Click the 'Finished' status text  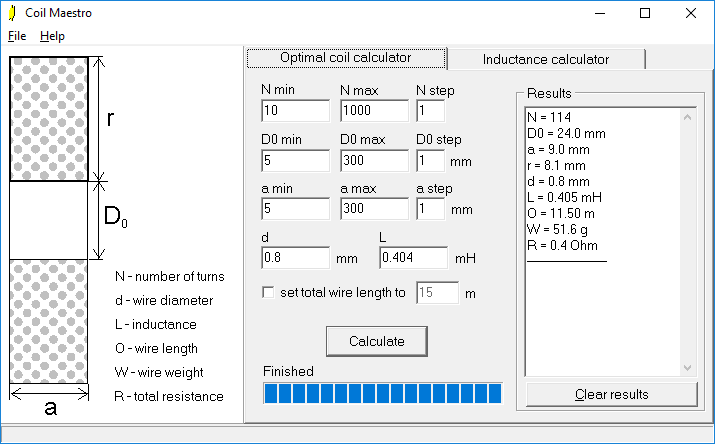tap(288, 372)
